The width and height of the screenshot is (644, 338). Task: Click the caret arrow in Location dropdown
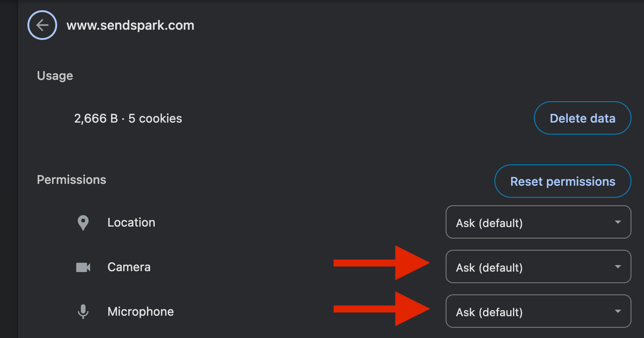(x=618, y=222)
